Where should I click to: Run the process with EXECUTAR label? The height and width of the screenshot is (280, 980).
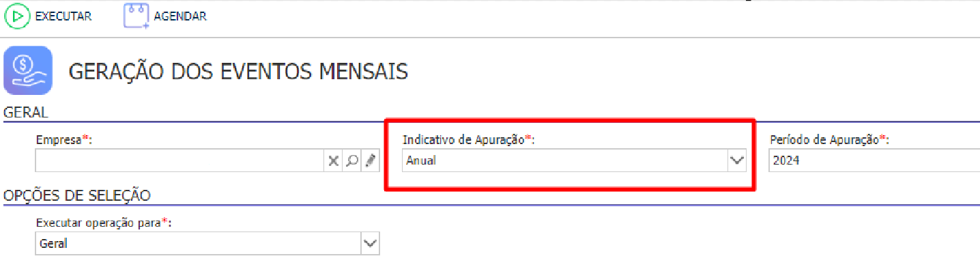63,16
